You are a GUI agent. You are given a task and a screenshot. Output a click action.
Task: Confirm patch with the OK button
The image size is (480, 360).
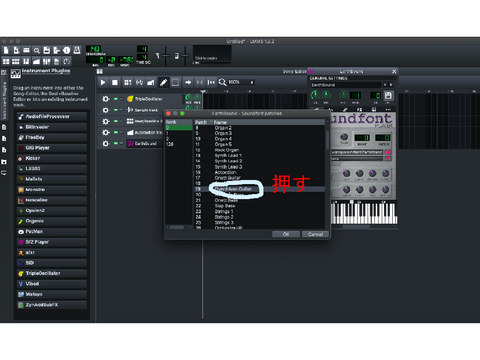click(286, 234)
